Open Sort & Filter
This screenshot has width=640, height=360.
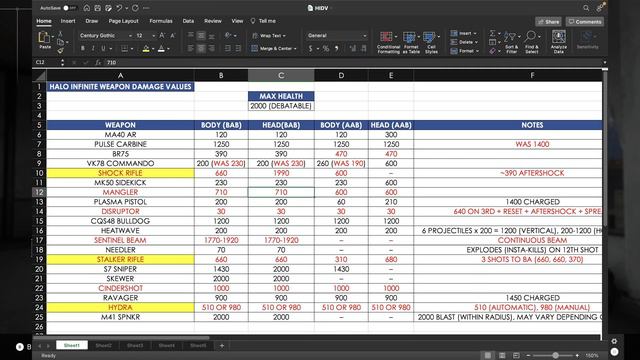tap(511, 42)
